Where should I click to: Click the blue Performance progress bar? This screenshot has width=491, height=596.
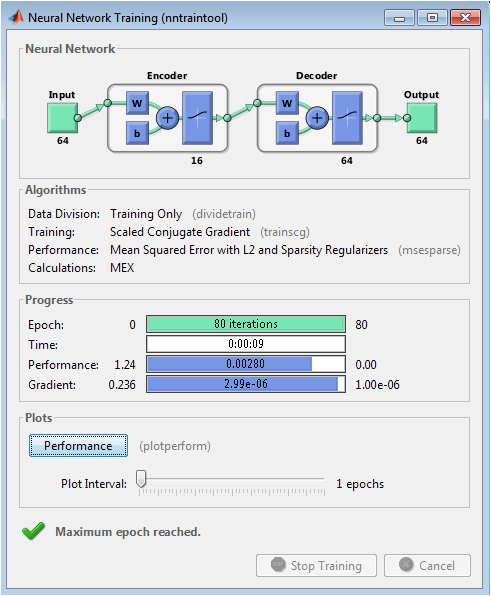pyautogui.click(x=246, y=364)
